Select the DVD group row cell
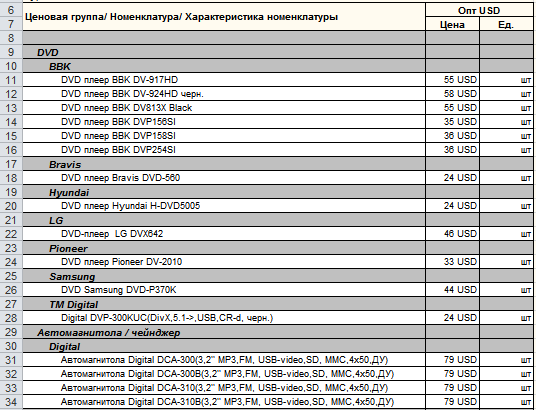 coord(224,52)
